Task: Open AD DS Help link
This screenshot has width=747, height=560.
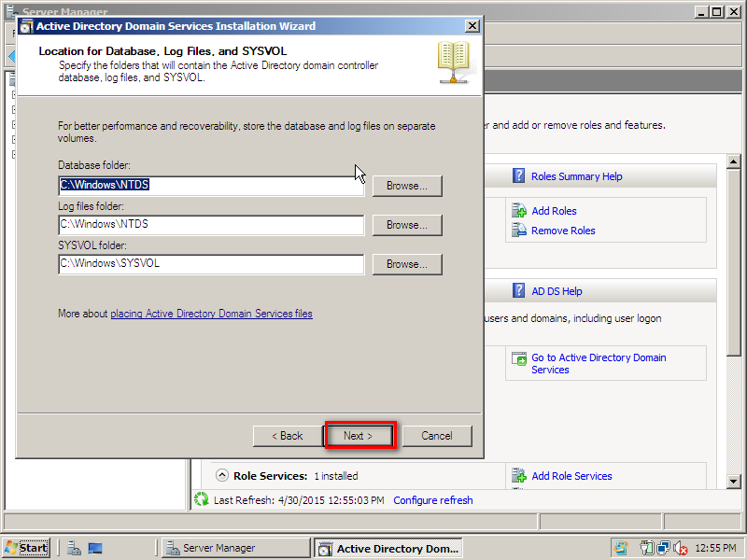Action: tap(557, 291)
